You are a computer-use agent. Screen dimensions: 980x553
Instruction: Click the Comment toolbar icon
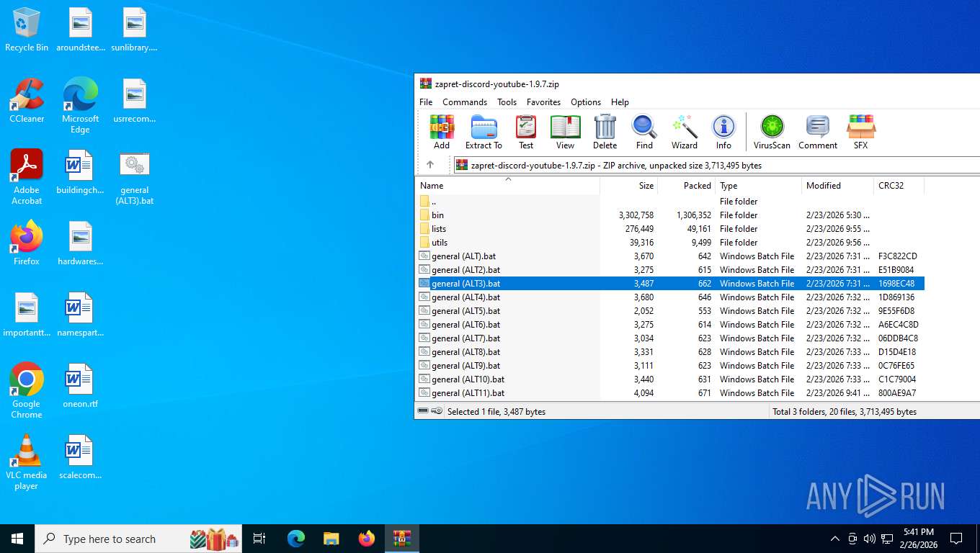point(817,132)
